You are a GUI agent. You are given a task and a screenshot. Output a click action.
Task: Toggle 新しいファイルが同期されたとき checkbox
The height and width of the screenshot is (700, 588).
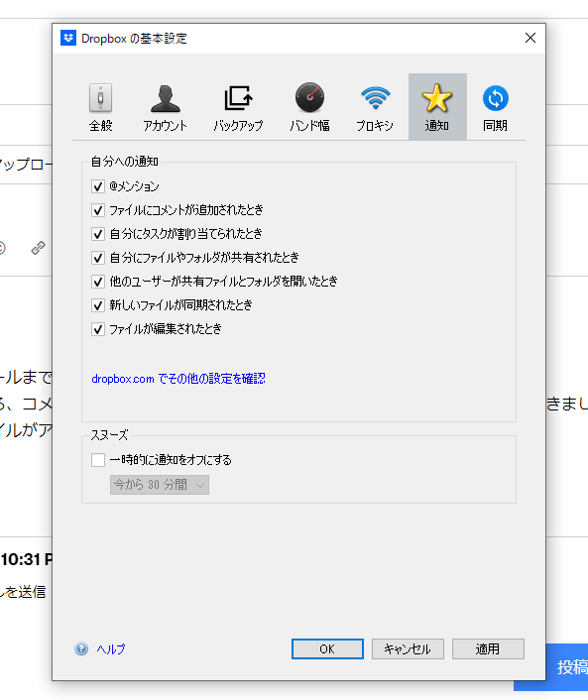(98, 305)
